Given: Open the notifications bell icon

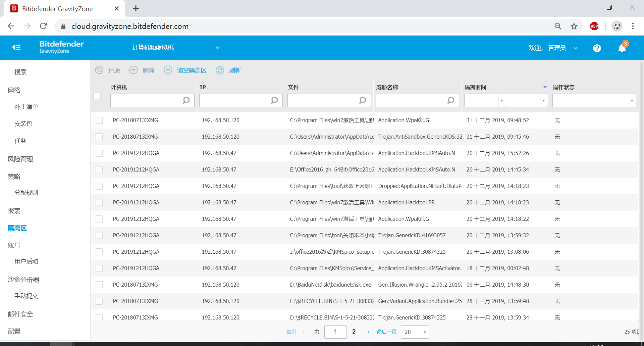Looking at the screenshot, I should (x=622, y=48).
